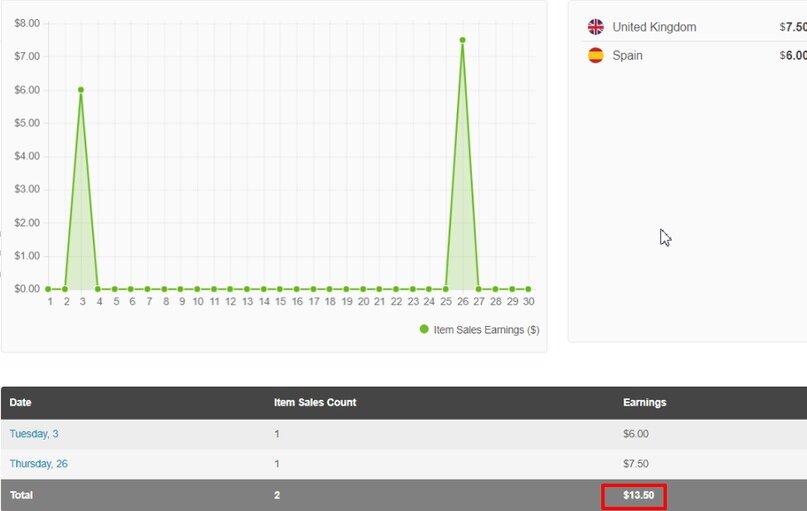Viewport: 807px width, 511px height.
Task: Click the $7.50 amount next to United Kingdom
Action: 793,27
